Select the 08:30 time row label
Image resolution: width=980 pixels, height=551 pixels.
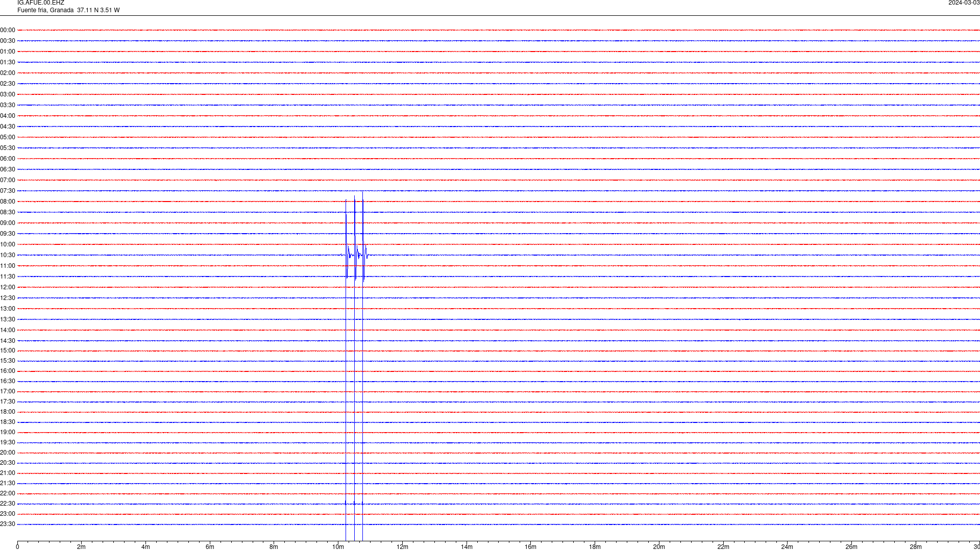click(8, 212)
